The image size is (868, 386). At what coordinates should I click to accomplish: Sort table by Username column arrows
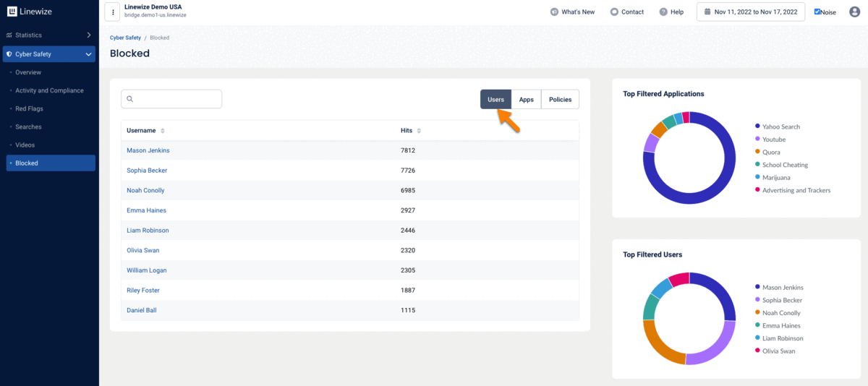163,131
